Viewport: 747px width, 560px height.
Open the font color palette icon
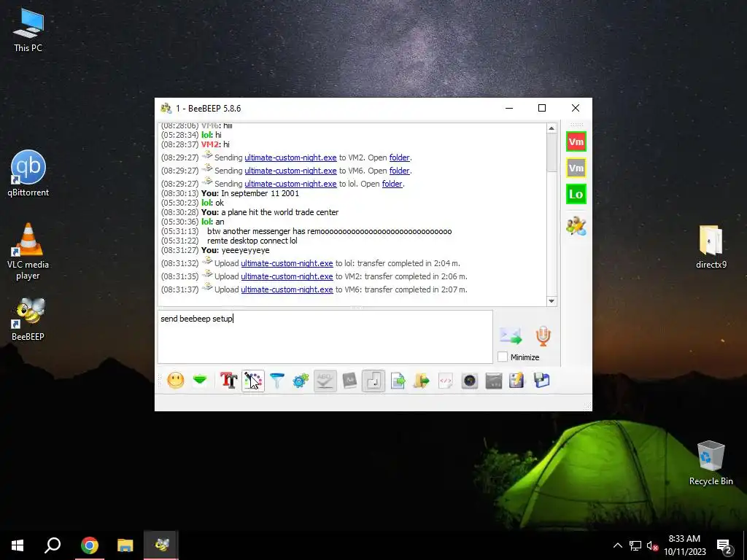coord(253,381)
